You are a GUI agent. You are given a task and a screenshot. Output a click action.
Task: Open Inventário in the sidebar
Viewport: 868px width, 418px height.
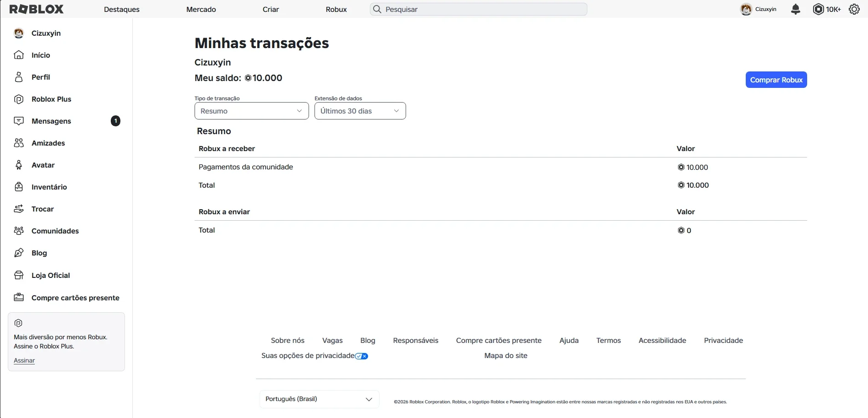(49, 187)
